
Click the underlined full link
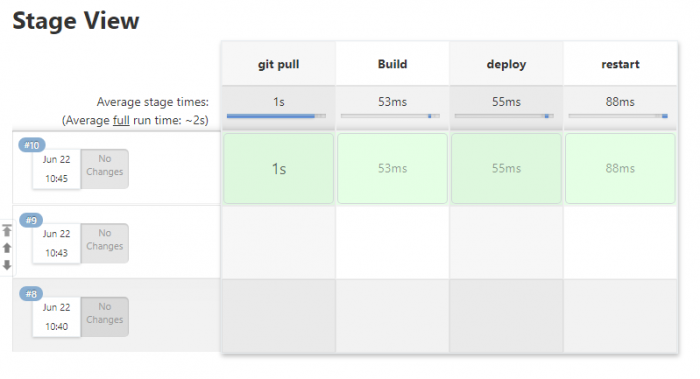click(121, 121)
